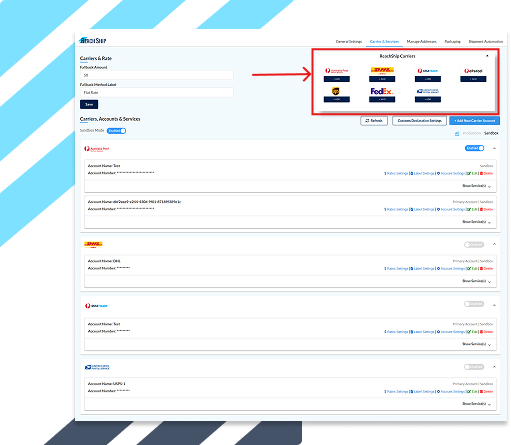Add the USPS carrier in popup

428,99
